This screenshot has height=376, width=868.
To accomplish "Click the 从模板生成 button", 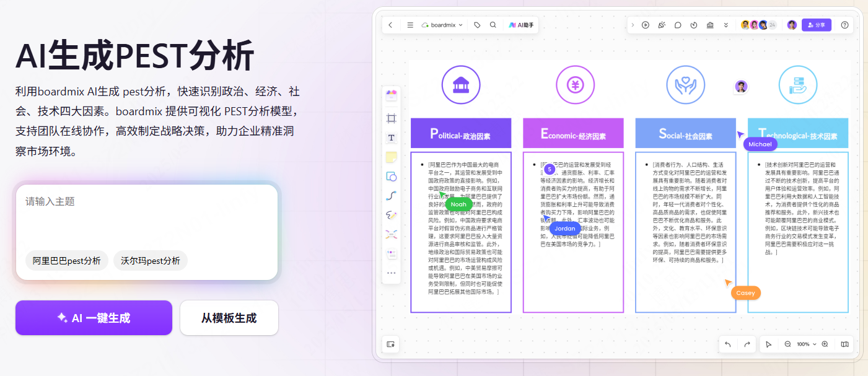I will (229, 318).
